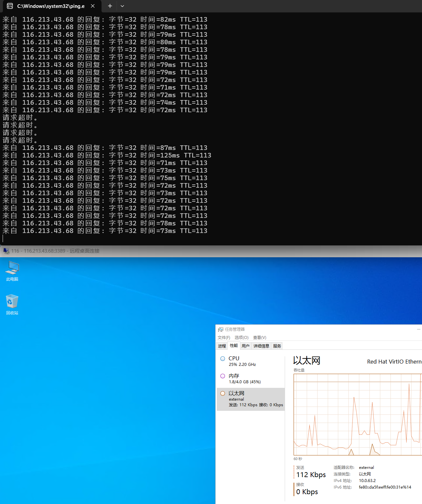Viewport: 422px width, 504px height.
Task: Select the Memory performance item
Action: point(251,379)
